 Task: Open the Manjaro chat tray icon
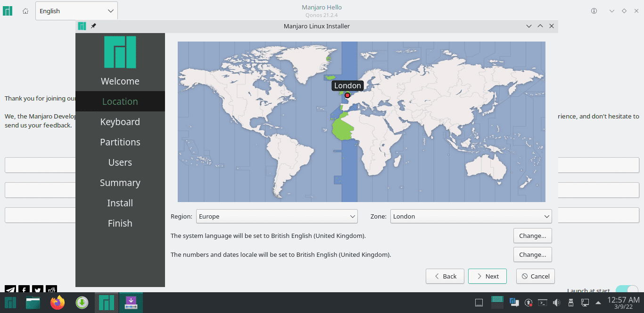[514, 303]
